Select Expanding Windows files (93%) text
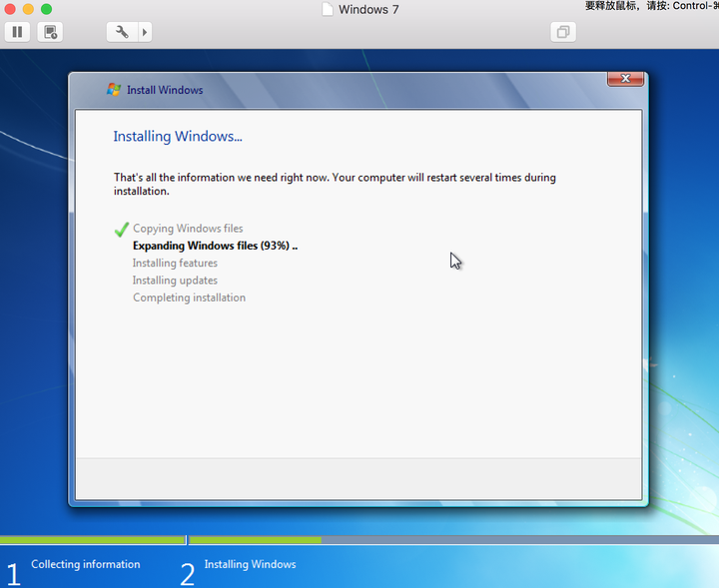Screen dimensions: 719x588 (x=215, y=246)
